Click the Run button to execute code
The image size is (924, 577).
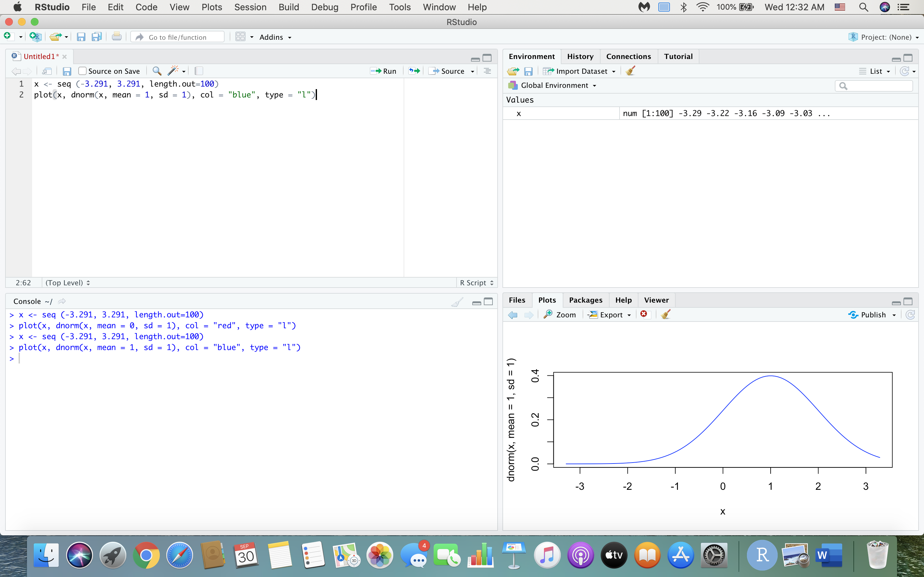pos(383,71)
